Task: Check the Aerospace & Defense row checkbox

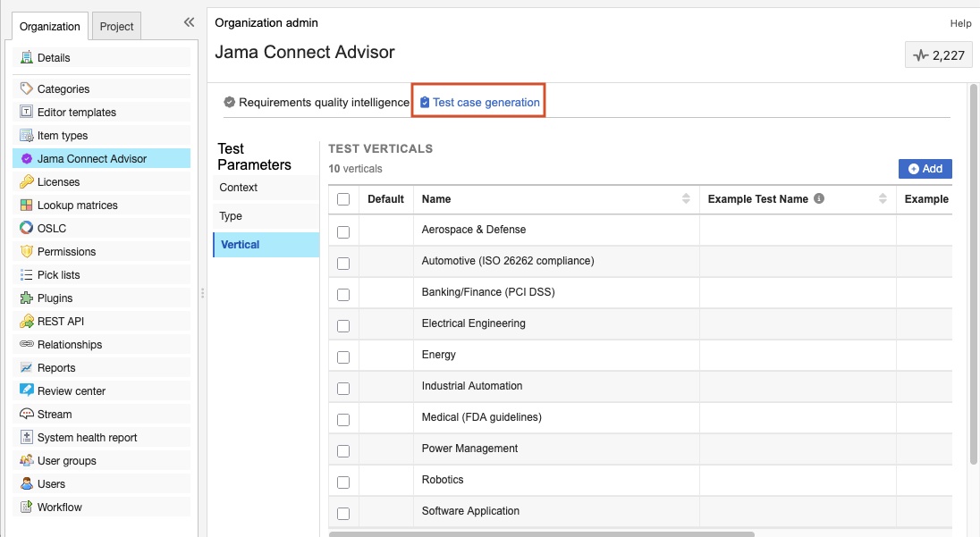Action: [x=343, y=232]
